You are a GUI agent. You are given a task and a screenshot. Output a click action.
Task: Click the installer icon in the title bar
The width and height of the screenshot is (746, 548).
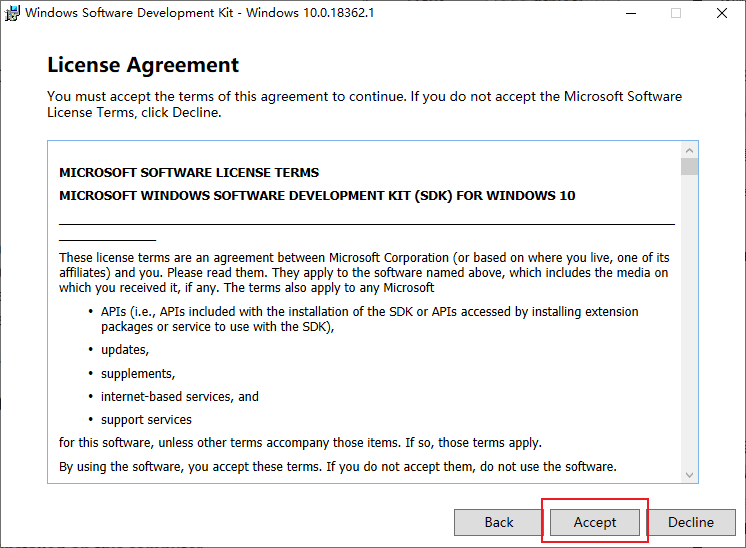(x=13, y=13)
